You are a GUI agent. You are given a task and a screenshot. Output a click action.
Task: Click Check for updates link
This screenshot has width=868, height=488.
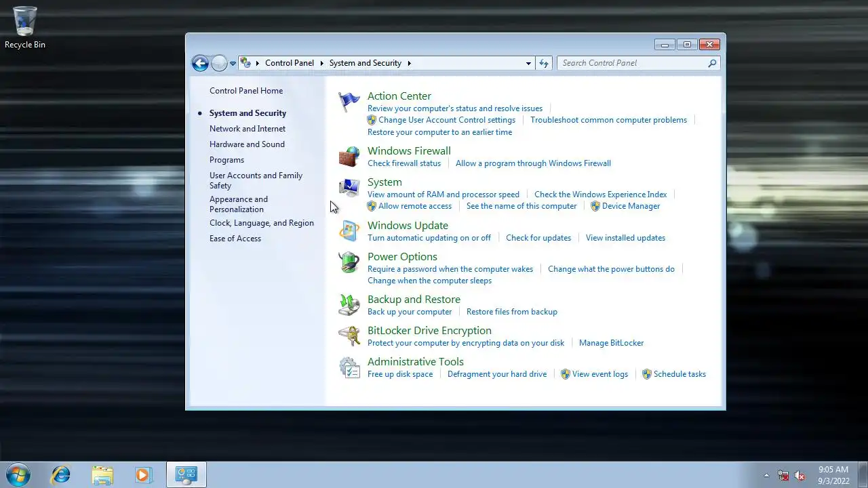(538, 238)
